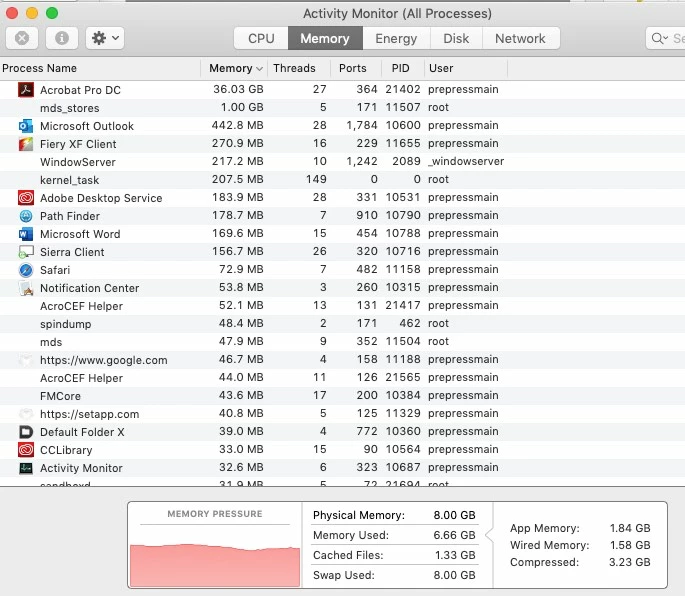Click the App Memory 1.84 GB entry

[580, 528]
